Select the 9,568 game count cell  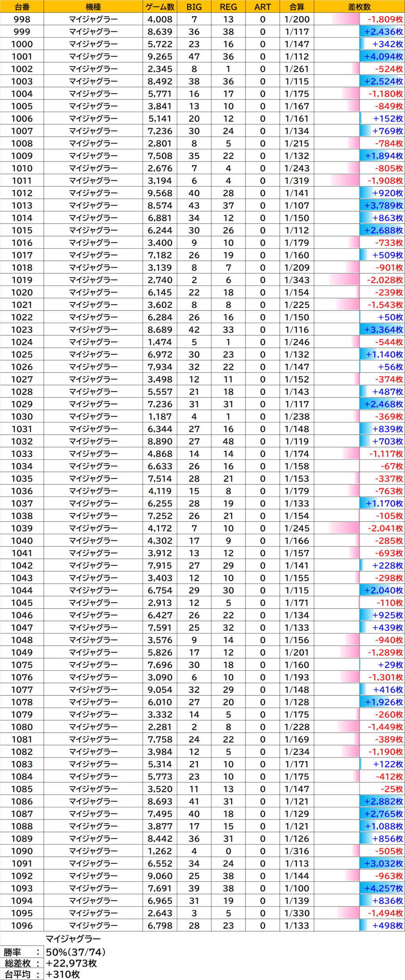(x=160, y=193)
